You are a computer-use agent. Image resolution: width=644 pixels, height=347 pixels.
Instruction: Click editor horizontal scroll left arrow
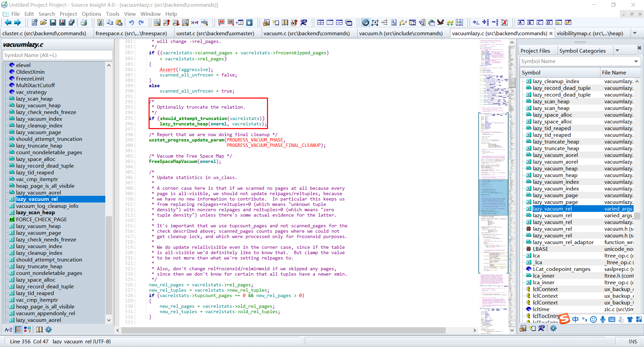pyautogui.click(x=117, y=330)
